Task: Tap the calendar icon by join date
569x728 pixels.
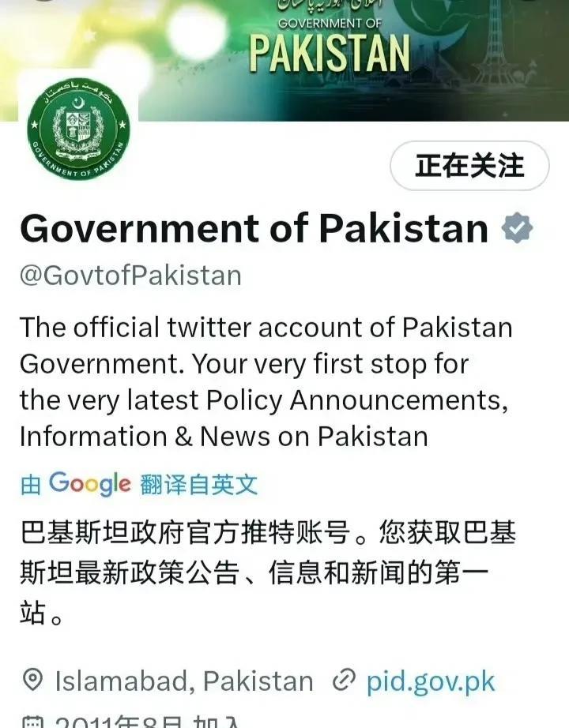Action: point(32,722)
